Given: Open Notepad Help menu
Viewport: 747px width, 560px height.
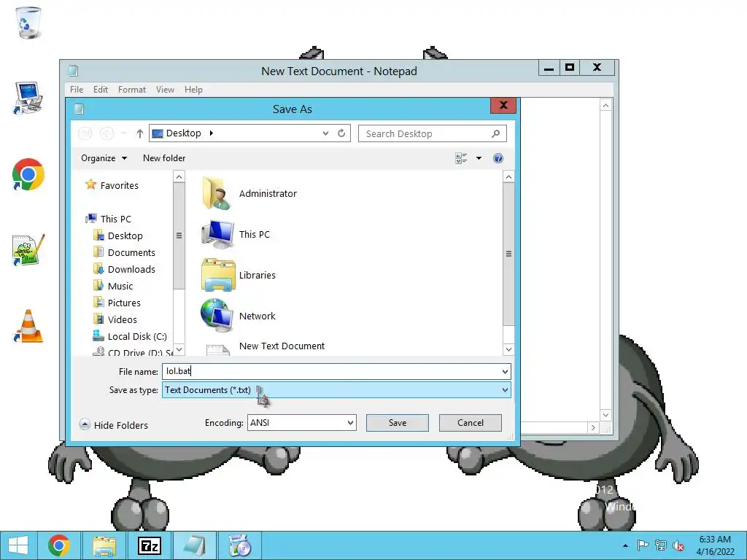Looking at the screenshot, I should pos(193,90).
